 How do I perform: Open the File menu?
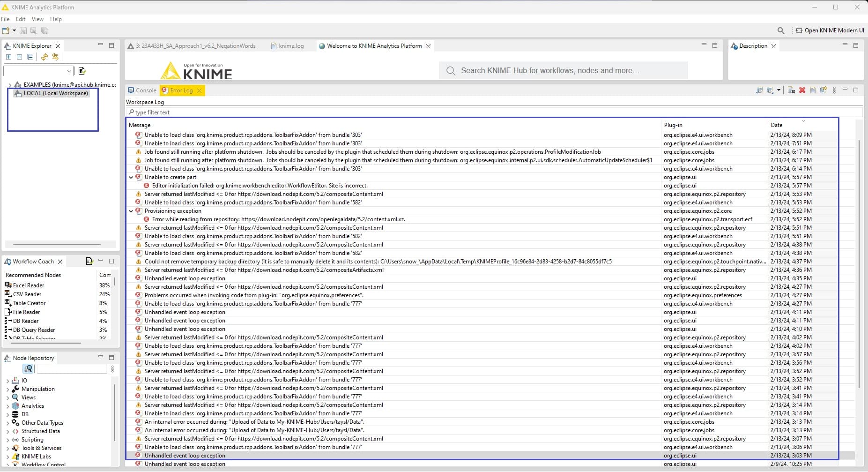(x=5, y=19)
